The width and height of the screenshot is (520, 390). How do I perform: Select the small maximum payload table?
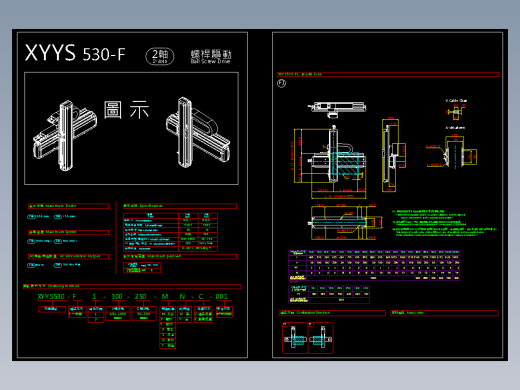click(x=142, y=268)
